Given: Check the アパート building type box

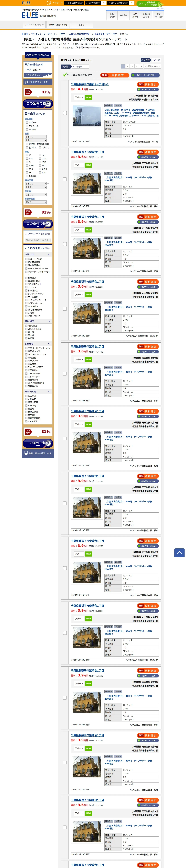Looking at the screenshot, I should pyautogui.click(x=27, y=123).
